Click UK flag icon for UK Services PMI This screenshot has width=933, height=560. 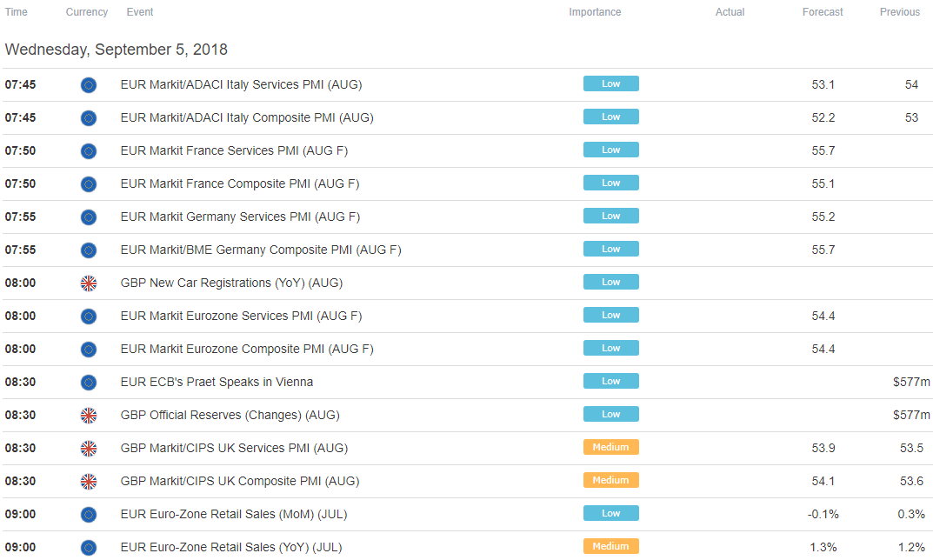[89, 449]
